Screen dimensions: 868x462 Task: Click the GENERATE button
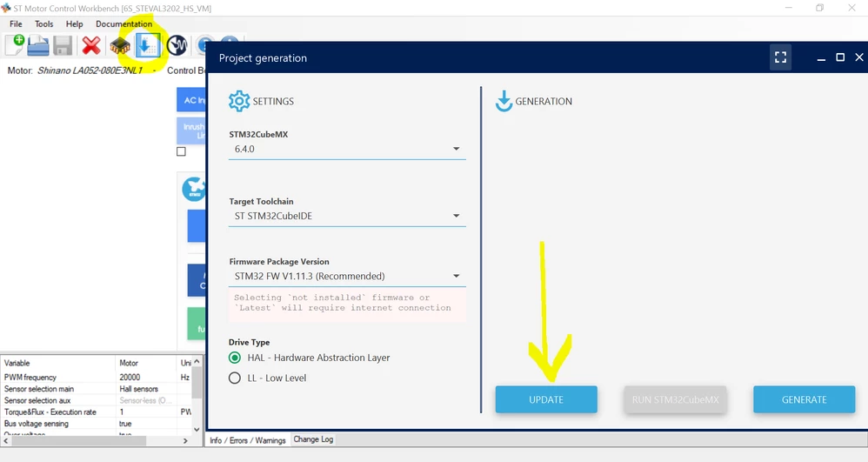[805, 399]
